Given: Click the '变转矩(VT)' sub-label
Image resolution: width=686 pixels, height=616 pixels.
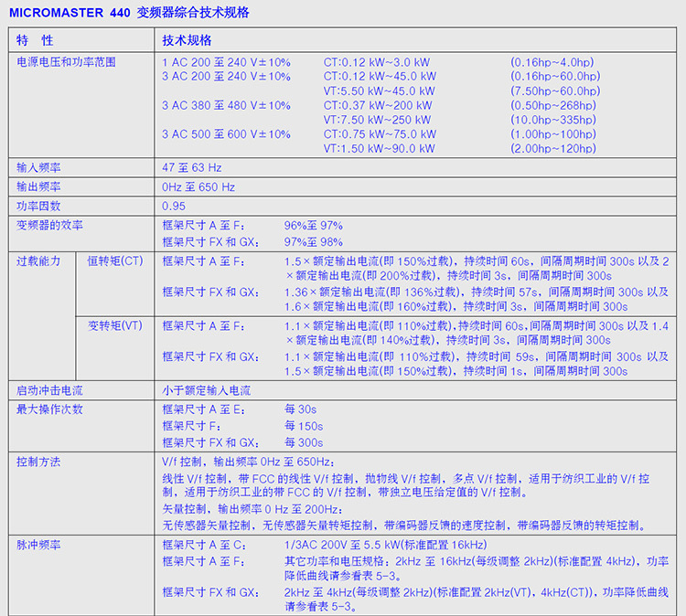Looking at the screenshot, I should point(115,325).
